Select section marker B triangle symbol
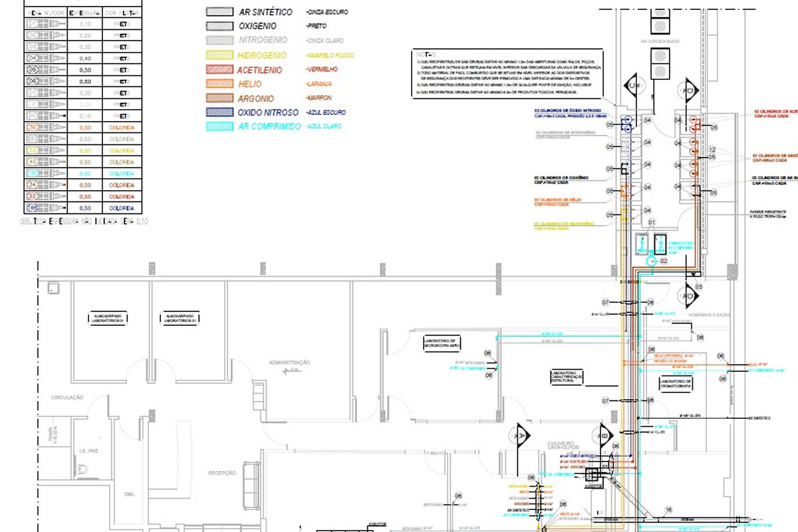 pos(602,436)
